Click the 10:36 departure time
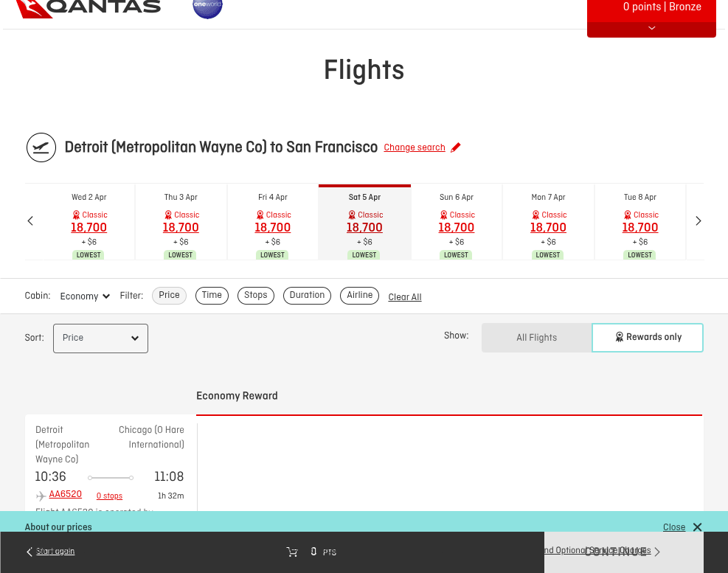Viewport: 728px width, 573px height. tap(51, 477)
